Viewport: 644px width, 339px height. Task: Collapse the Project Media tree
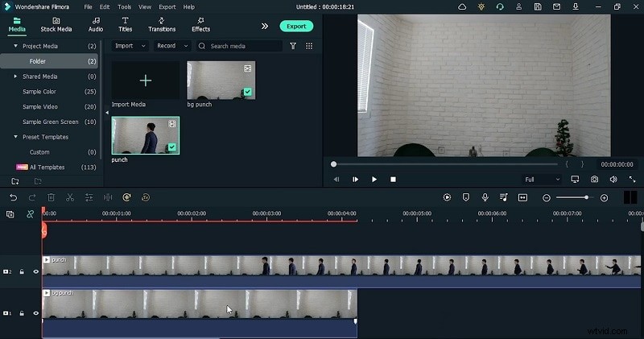click(15, 46)
